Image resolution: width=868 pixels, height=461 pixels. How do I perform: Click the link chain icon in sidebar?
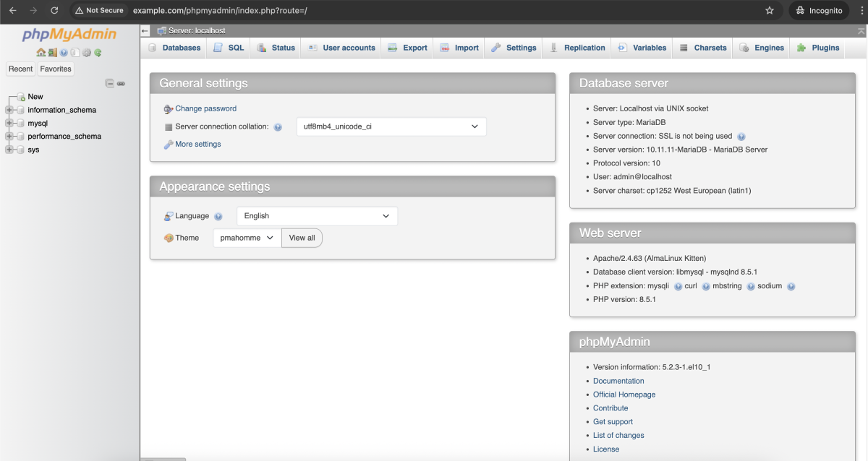tap(121, 83)
